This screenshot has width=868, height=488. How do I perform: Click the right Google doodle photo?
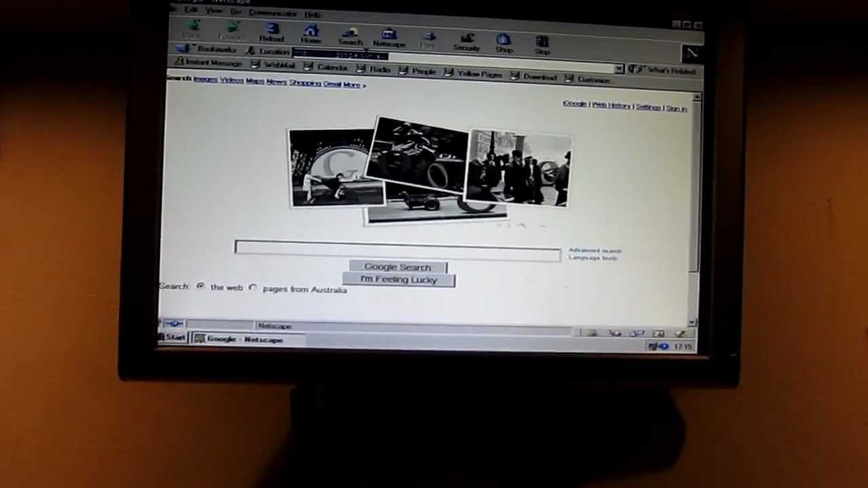pos(519,167)
